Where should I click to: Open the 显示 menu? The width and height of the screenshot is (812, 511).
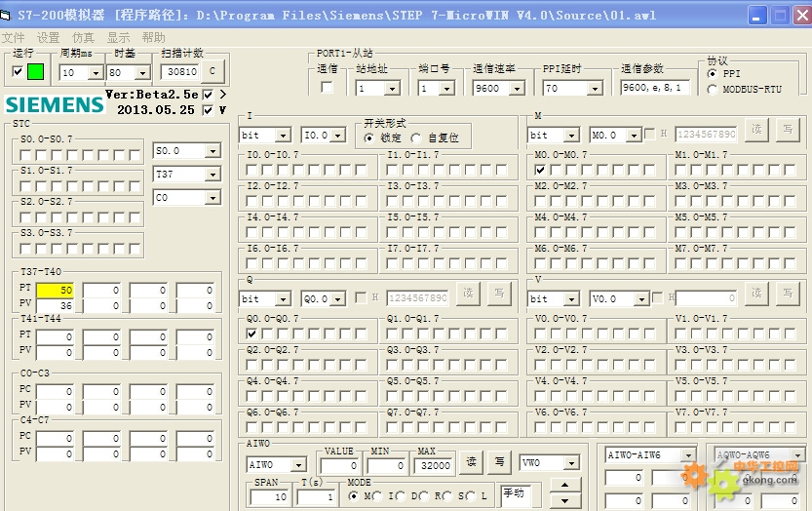point(118,38)
